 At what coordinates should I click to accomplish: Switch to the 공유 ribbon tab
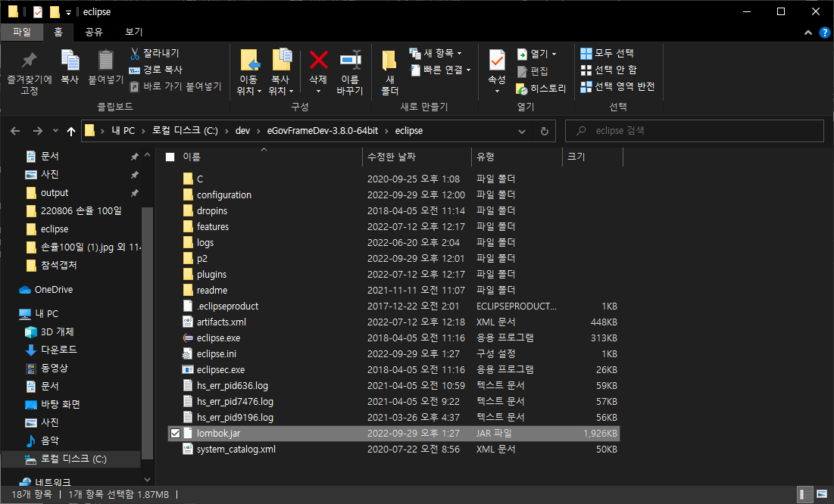94,32
